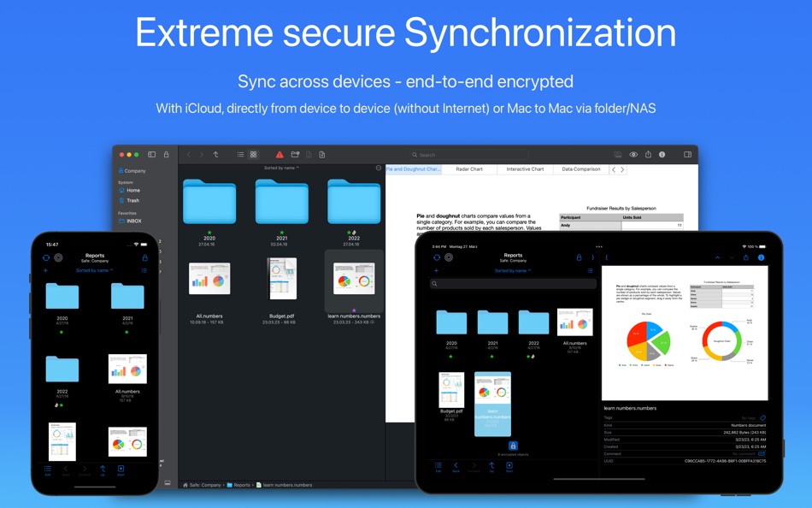This screenshot has height=508, width=812.
Task: Open INBOX favorite in Mac sidebar
Action: point(130,221)
